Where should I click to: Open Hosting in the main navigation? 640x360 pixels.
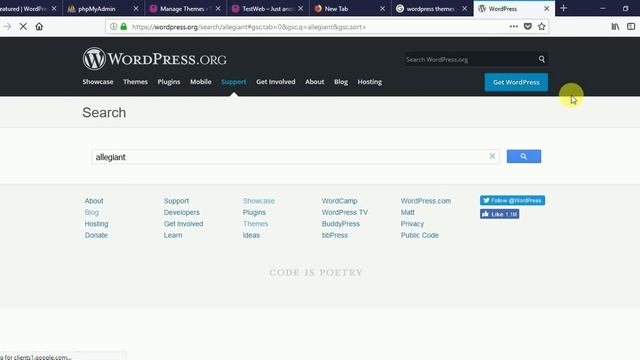pyautogui.click(x=370, y=82)
